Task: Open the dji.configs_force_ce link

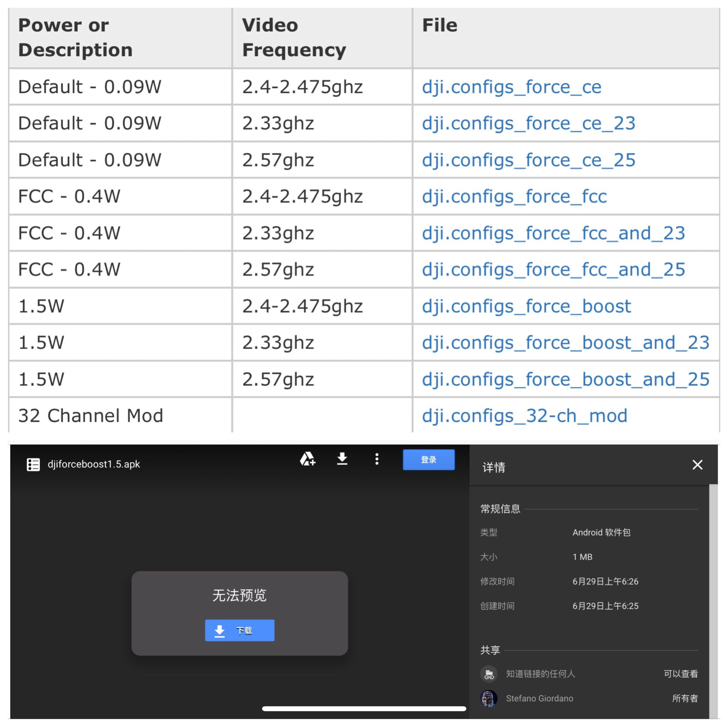Action: pos(511,87)
